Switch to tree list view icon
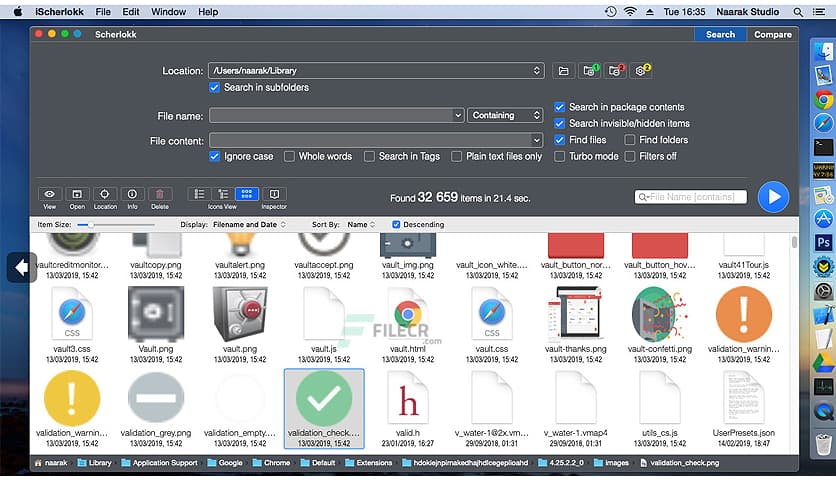This screenshot has width=836, height=484. 223,195
